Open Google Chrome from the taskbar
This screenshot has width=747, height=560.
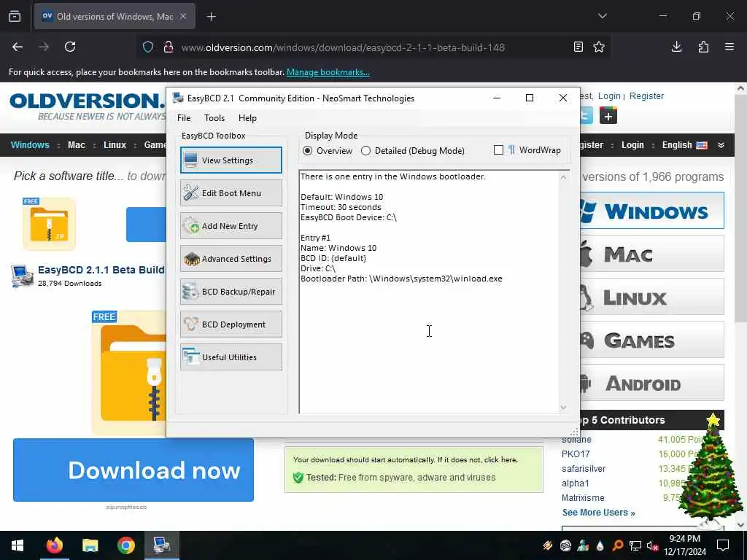[125, 545]
